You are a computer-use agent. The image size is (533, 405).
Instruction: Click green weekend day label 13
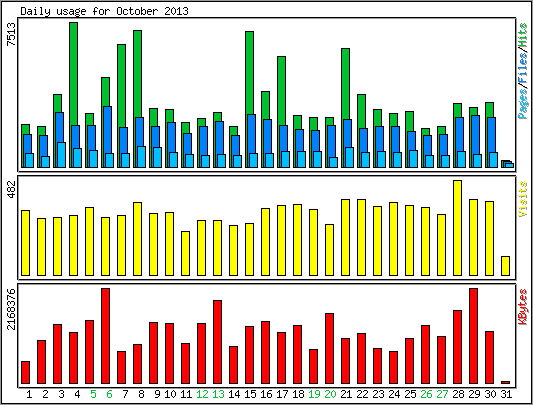tap(218, 394)
